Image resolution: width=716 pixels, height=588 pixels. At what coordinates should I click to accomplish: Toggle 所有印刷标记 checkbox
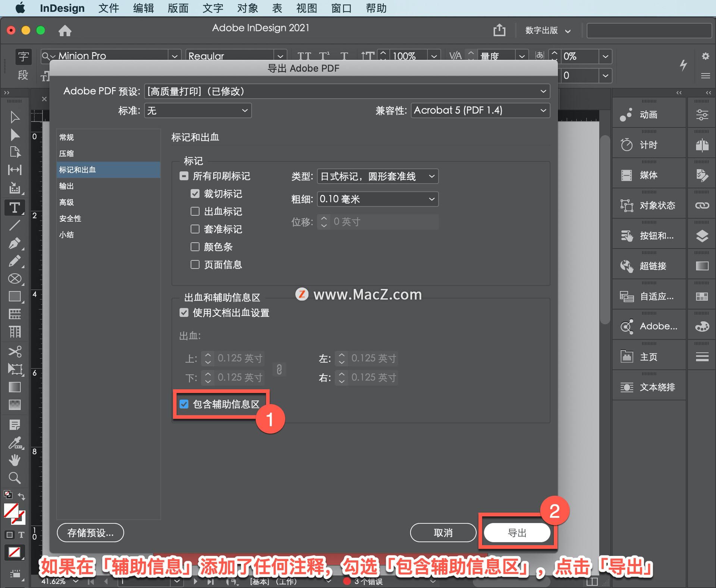point(184,176)
